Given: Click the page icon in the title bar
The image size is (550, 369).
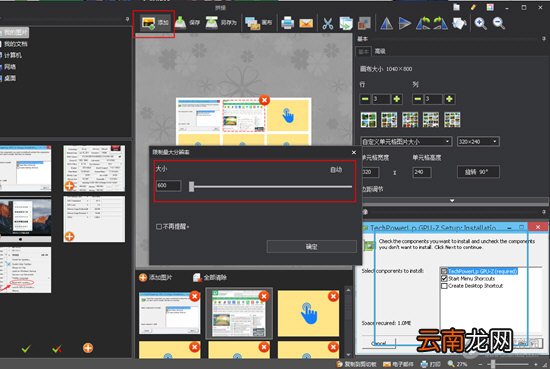Looking at the screenshot, I should click(456, 7).
